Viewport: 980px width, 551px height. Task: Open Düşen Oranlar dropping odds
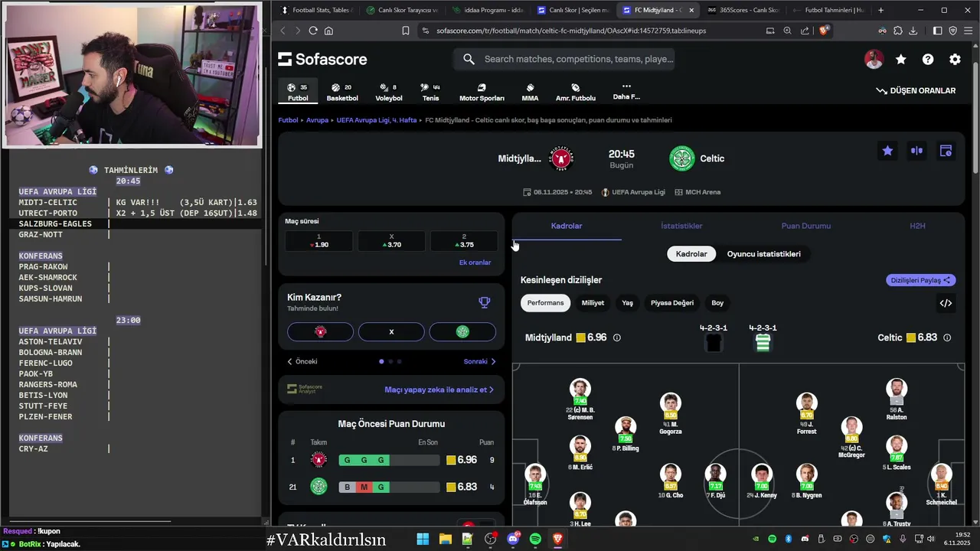click(x=916, y=90)
